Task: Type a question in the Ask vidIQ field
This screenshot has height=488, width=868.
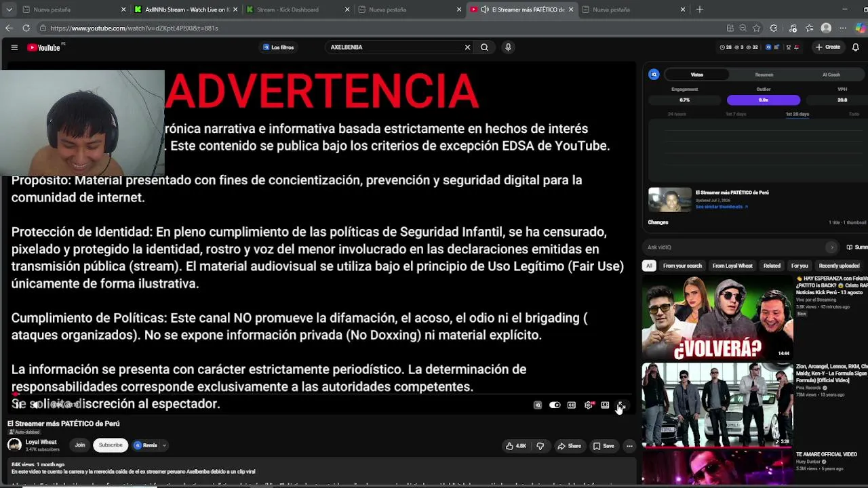Action: click(x=734, y=247)
